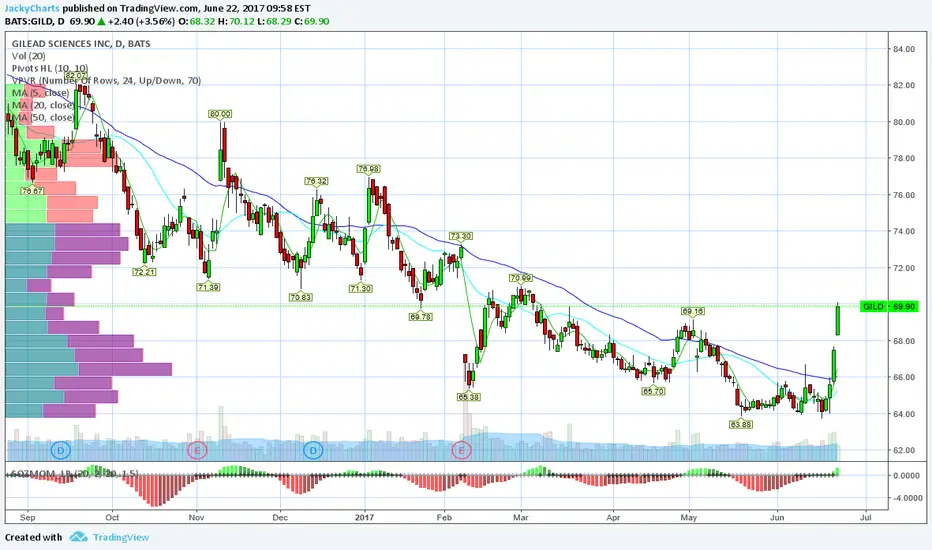Image resolution: width=932 pixels, height=550 pixels.
Task: Click the Jul label on time axis
Action: pos(866,517)
